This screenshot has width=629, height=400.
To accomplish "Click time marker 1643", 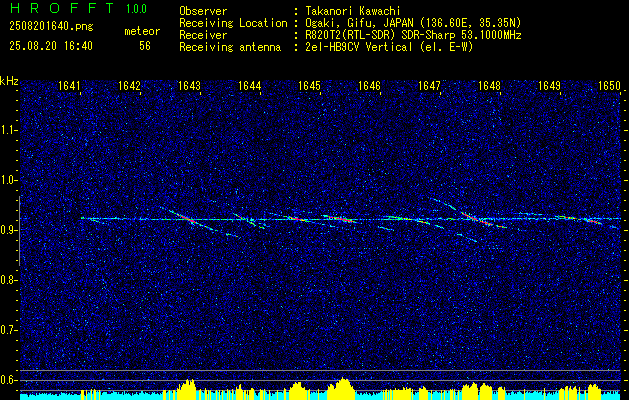I will coord(189,86).
